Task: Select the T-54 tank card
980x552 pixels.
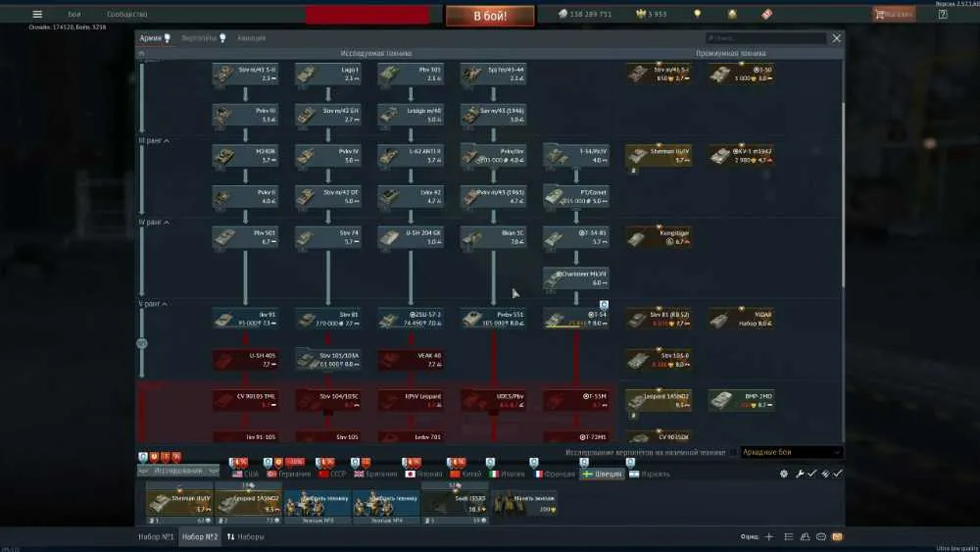Action: tap(576, 319)
